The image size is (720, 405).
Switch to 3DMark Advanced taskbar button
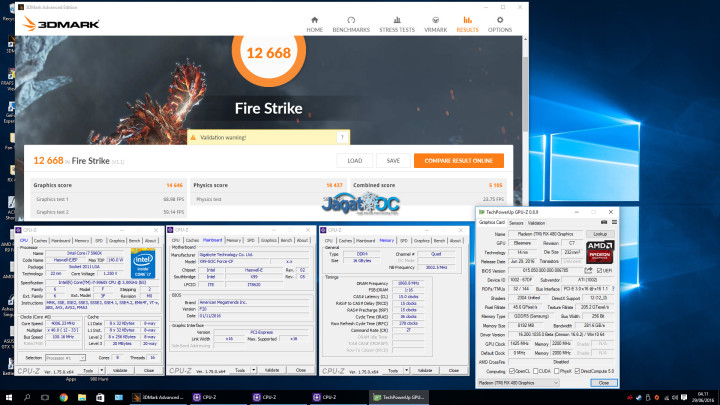158,397
